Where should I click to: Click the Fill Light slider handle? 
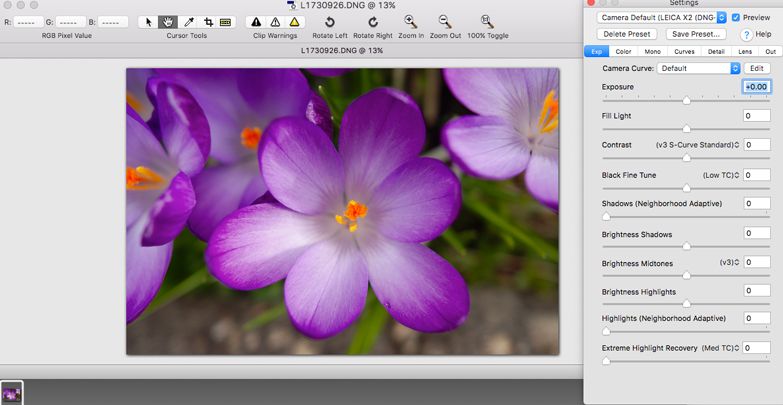687,129
